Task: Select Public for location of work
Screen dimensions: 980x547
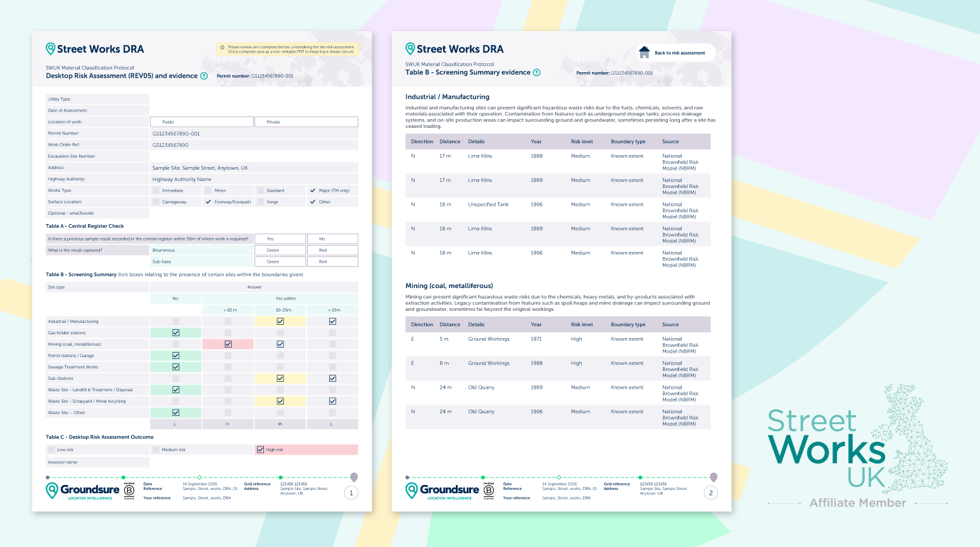Action: [202, 122]
